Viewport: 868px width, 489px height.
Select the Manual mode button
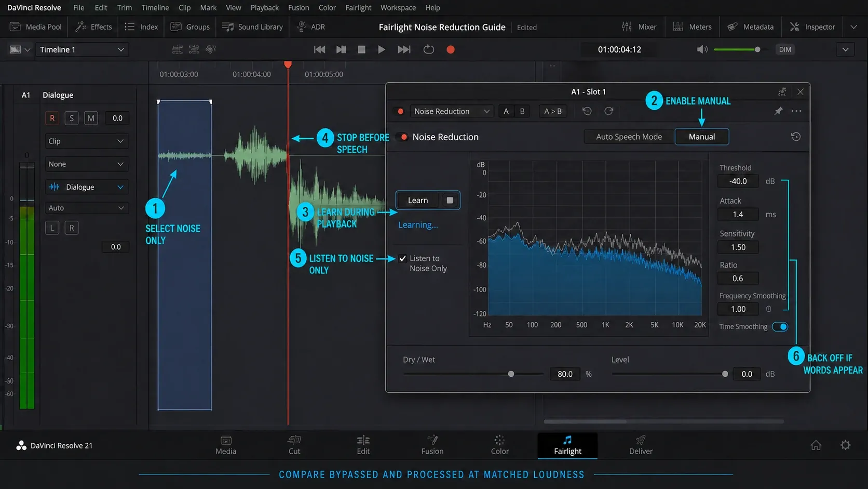coord(701,137)
